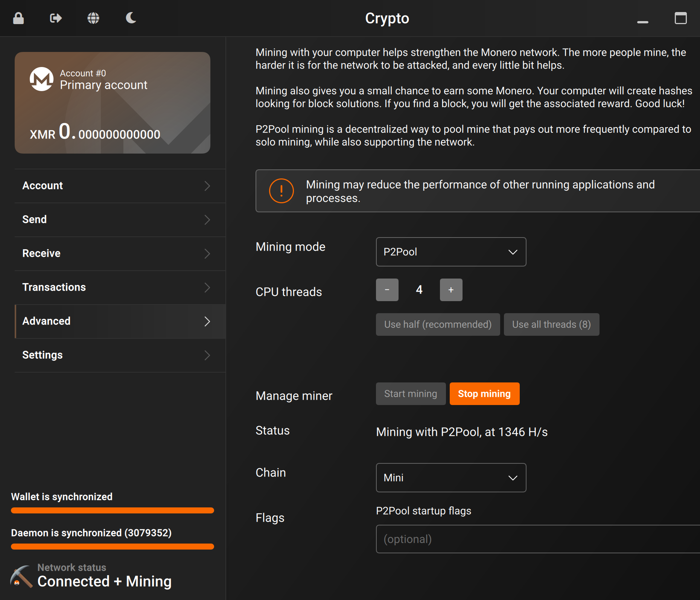
Task: Click the Daemon synchronized progress bar
Action: coord(113,546)
